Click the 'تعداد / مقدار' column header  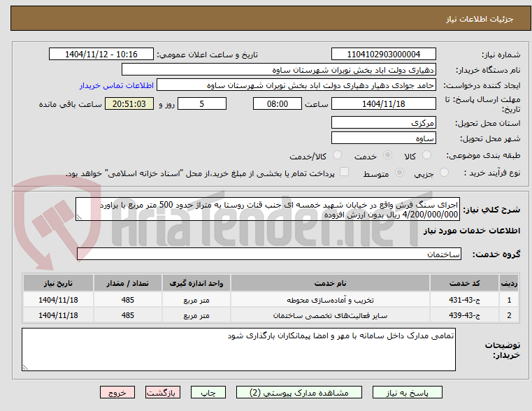(127, 283)
